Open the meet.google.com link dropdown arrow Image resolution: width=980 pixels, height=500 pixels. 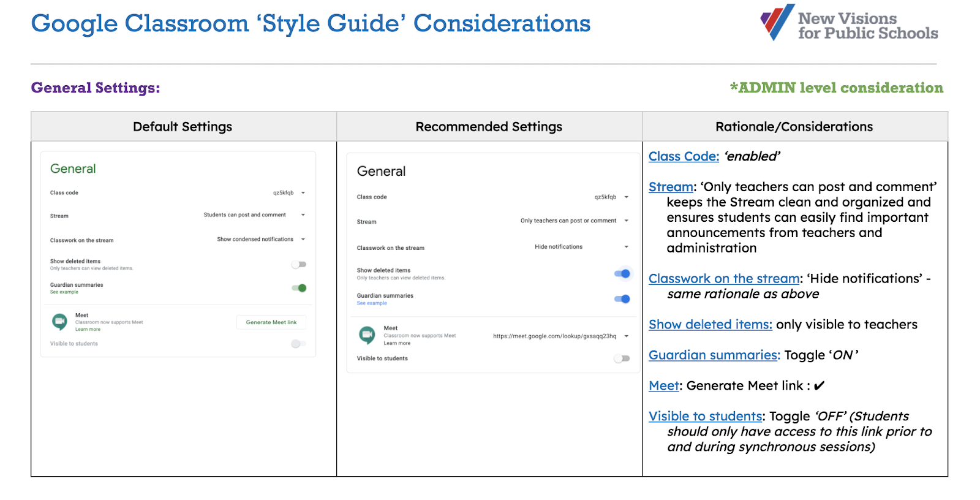pos(626,336)
